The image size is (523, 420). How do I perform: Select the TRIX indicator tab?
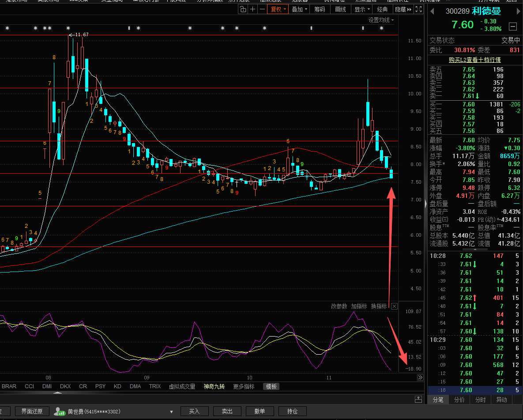[x=155, y=386]
